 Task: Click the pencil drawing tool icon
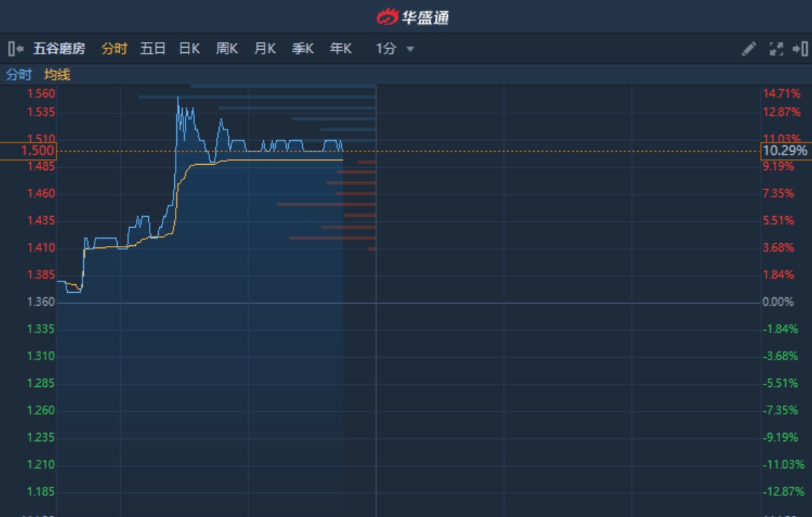(748, 49)
